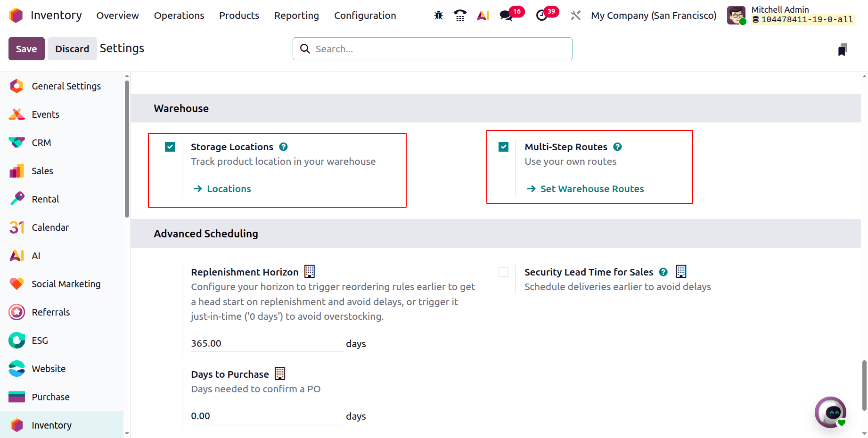868x438 pixels.
Task: Open the Set Warehouse Routes link
Action: (592, 188)
